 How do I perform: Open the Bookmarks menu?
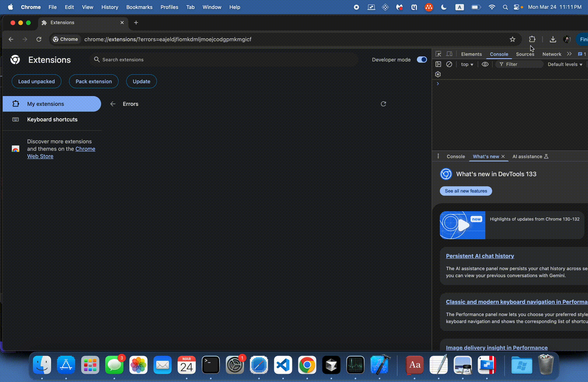[x=139, y=7]
